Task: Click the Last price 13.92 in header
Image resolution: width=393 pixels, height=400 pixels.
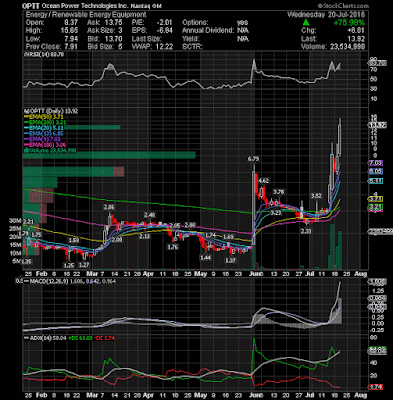Action: pos(356,39)
